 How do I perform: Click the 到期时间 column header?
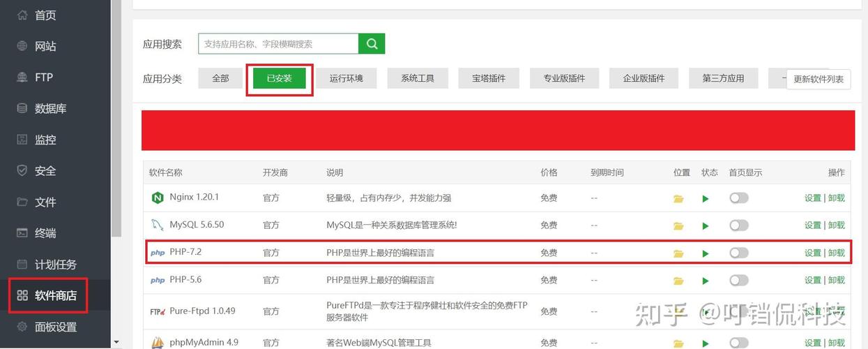607,172
